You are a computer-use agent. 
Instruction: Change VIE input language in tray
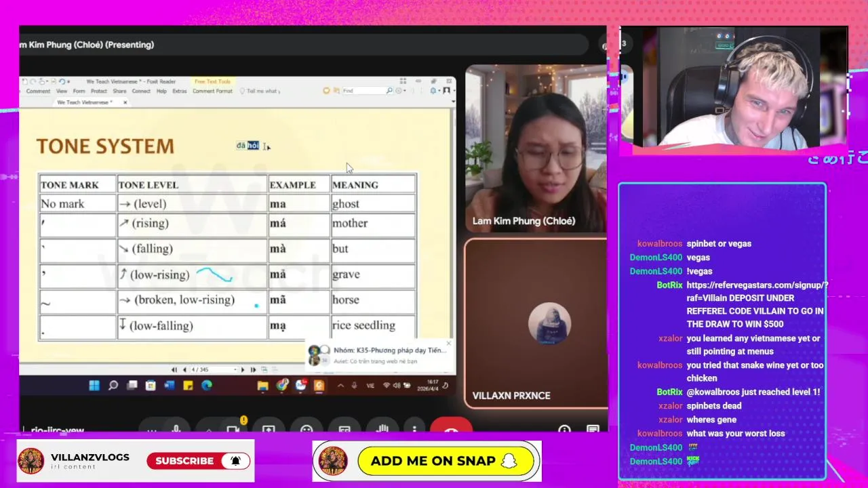click(370, 386)
